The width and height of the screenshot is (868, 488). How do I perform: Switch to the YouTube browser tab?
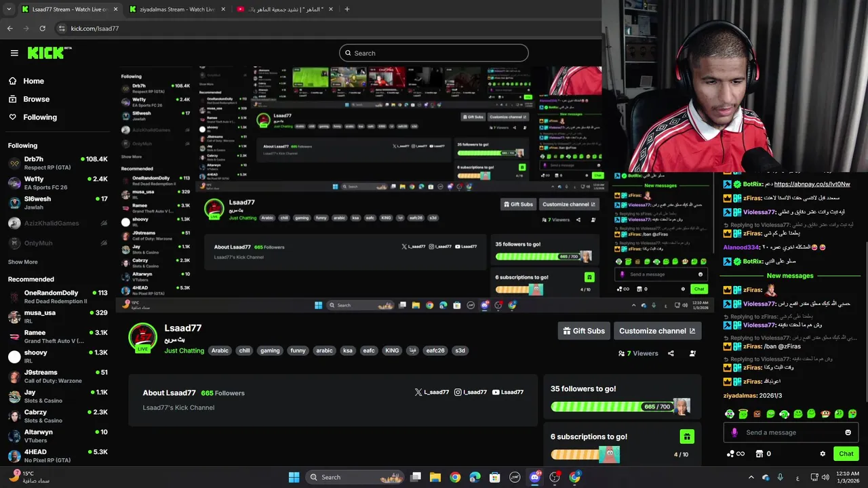(x=285, y=9)
